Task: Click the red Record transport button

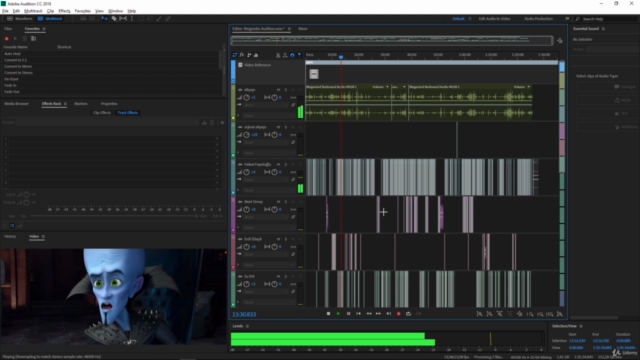Action: click(399, 313)
